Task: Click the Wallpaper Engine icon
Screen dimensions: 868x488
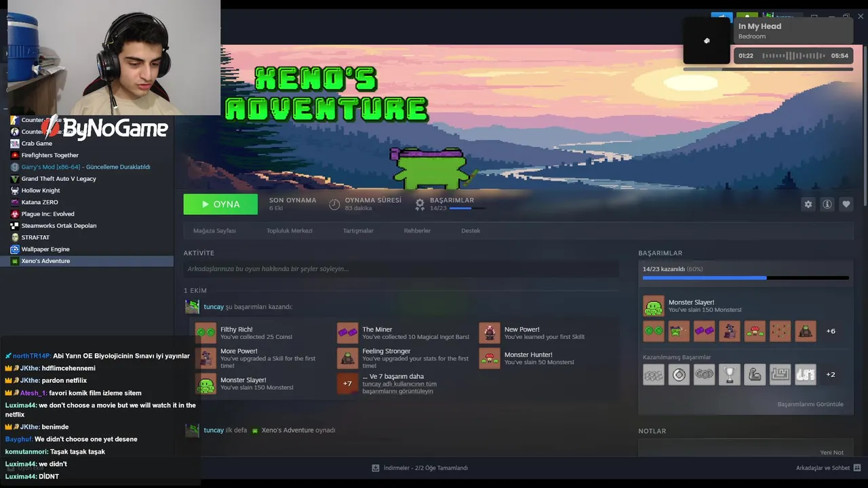Action: (x=14, y=249)
